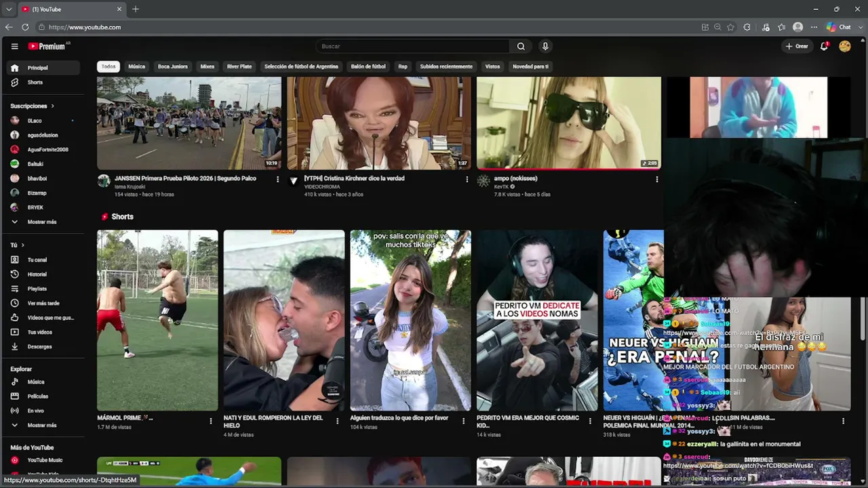Open Playlists in the sidebar
Image resolution: width=868 pixels, height=488 pixels.
(42, 289)
